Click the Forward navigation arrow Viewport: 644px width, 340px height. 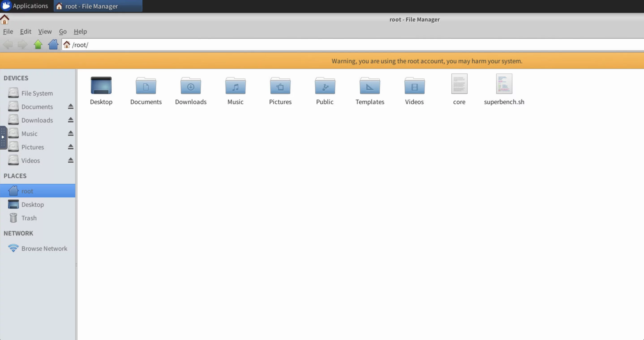pyautogui.click(x=22, y=45)
